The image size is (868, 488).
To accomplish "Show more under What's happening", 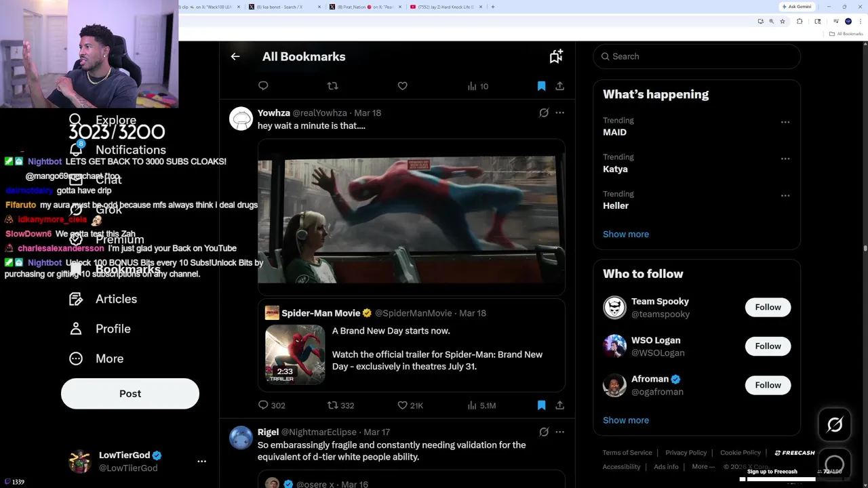I will click(x=626, y=235).
